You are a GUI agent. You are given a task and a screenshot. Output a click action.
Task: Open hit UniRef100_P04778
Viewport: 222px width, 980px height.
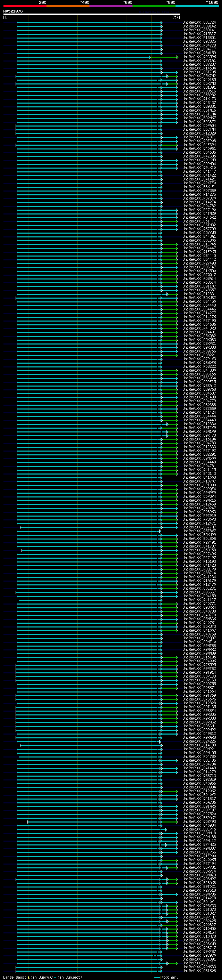[199, 45]
